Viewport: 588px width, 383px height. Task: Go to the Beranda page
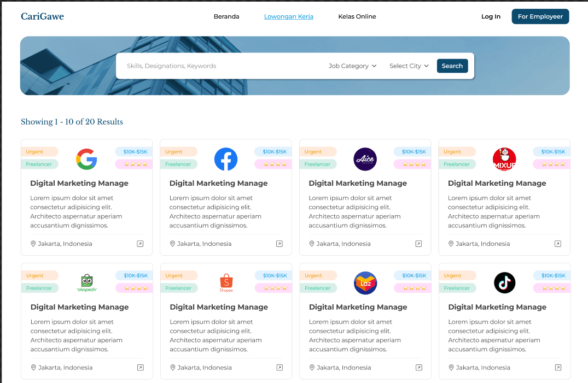pyautogui.click(x=226, y=16)
